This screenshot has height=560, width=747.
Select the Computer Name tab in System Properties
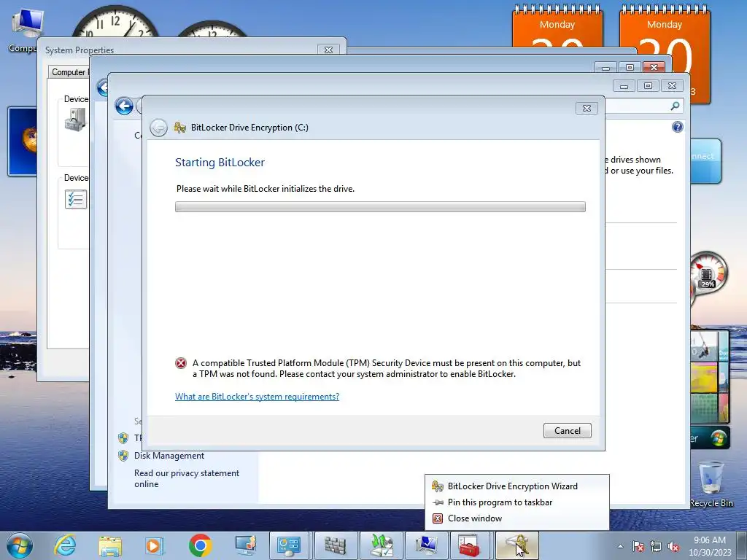(69, 72)
